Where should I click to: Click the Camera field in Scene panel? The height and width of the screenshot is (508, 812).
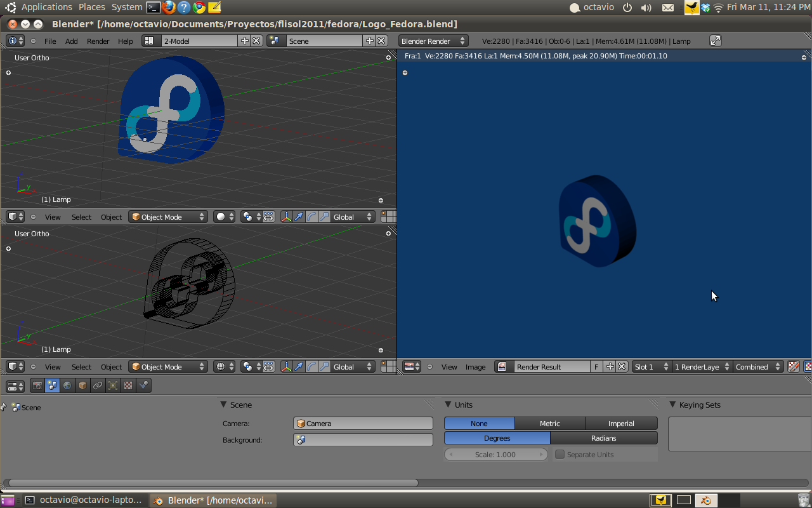[363, 424]
